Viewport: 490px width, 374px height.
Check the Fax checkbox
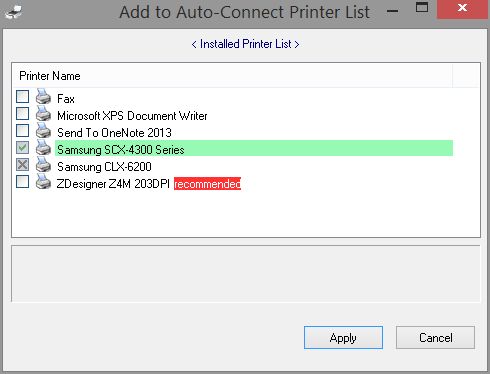click(22, 97)
